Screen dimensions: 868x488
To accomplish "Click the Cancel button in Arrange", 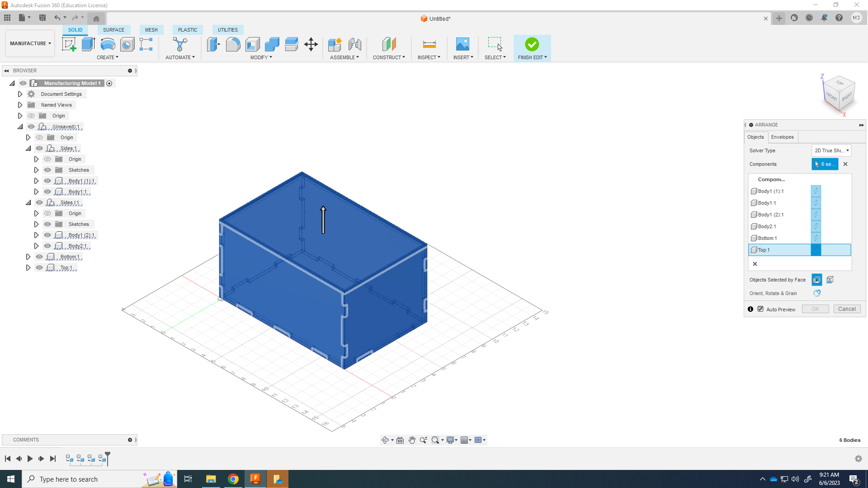I will (846, 309).
